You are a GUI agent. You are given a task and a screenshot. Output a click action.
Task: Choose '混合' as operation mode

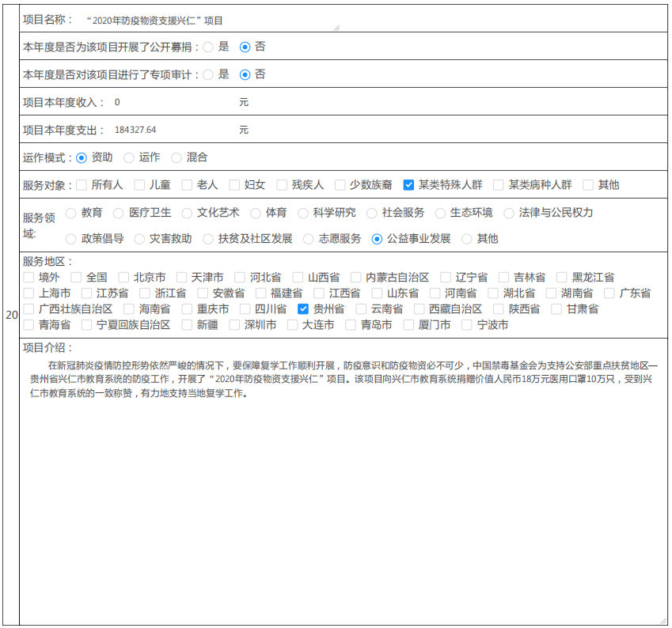coord(177,158)
